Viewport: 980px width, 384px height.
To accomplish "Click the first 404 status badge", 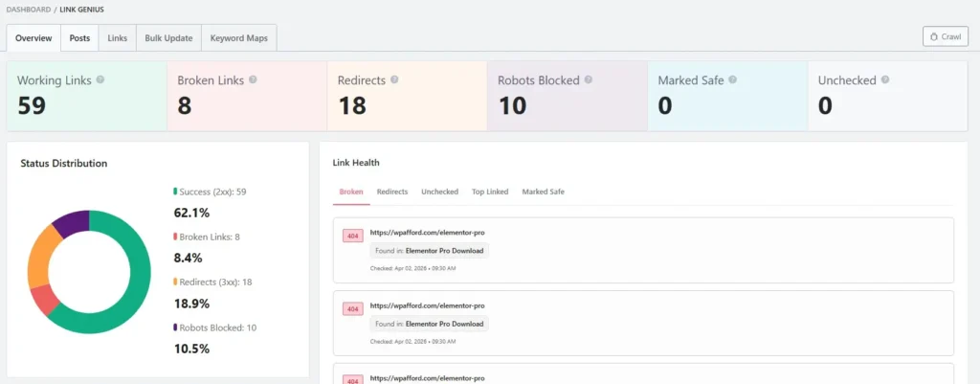I will (x=353, y=236).
